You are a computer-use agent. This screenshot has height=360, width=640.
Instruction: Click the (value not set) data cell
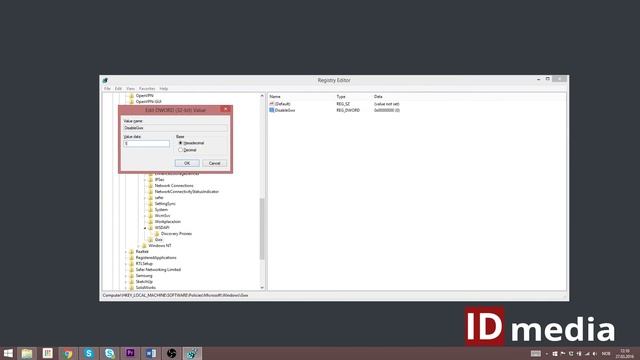(387, 104)
